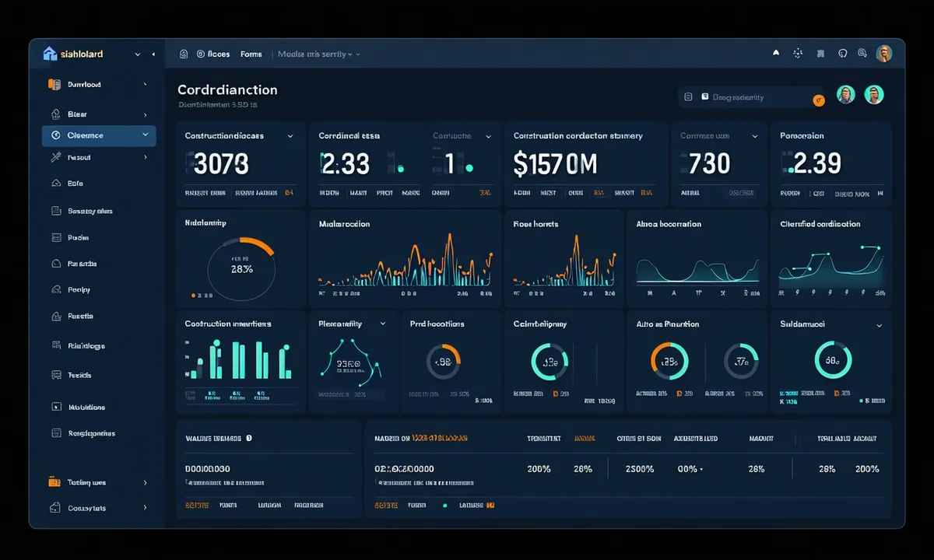934x560 pixels.
Task: Click the 'Cordrdianction' page heading
Action: tap(227, 89)
